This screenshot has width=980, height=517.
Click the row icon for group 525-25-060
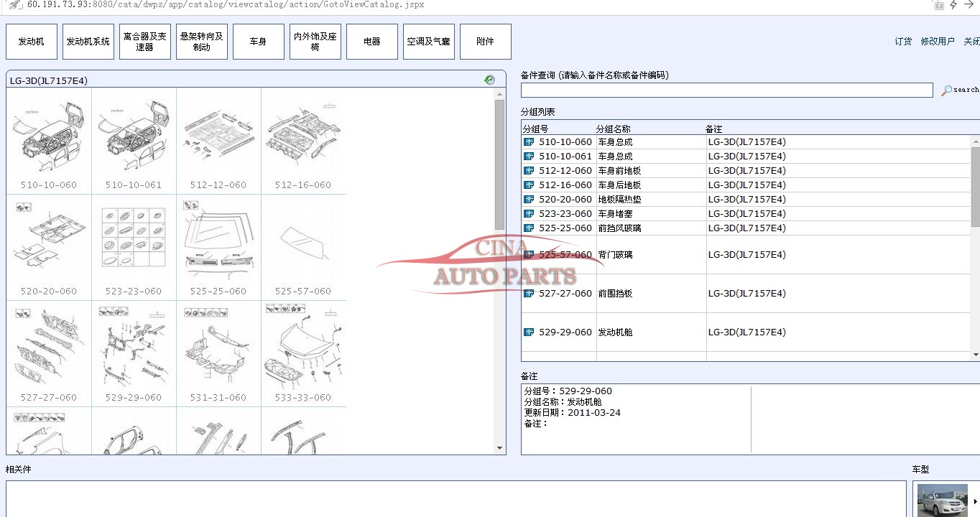(x=529, y=228)
